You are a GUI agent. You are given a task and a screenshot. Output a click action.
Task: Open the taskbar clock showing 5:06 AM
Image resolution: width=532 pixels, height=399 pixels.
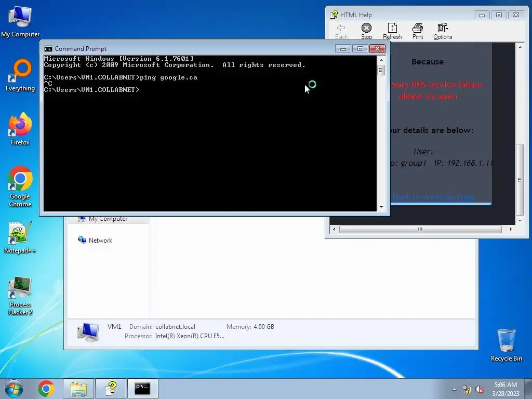coord(506,389)
